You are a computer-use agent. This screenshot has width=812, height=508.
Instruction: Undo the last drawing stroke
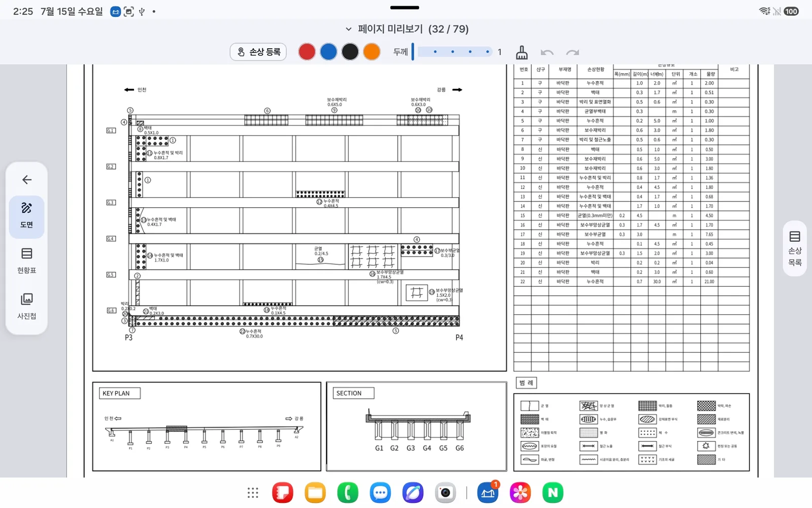(x=547, y=52)
